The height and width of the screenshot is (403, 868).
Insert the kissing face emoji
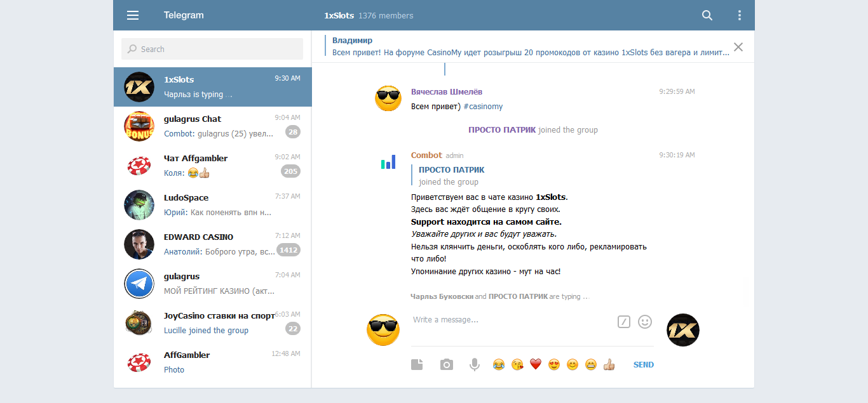point(517,364)
